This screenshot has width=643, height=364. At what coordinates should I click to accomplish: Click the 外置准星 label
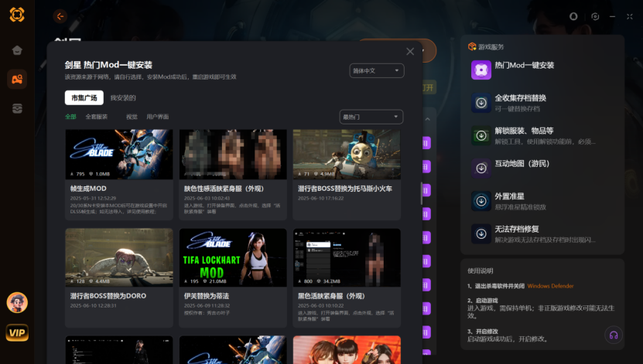point(509,196)
